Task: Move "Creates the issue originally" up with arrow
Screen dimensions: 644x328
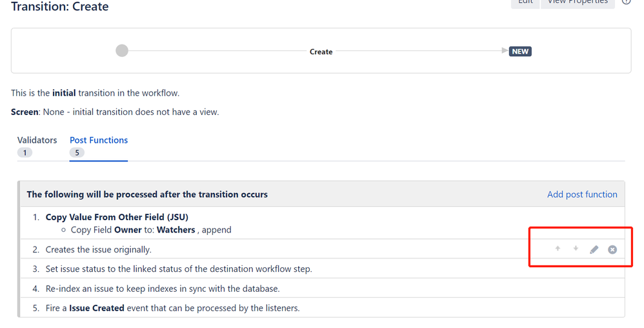Action: pos(558,249)
